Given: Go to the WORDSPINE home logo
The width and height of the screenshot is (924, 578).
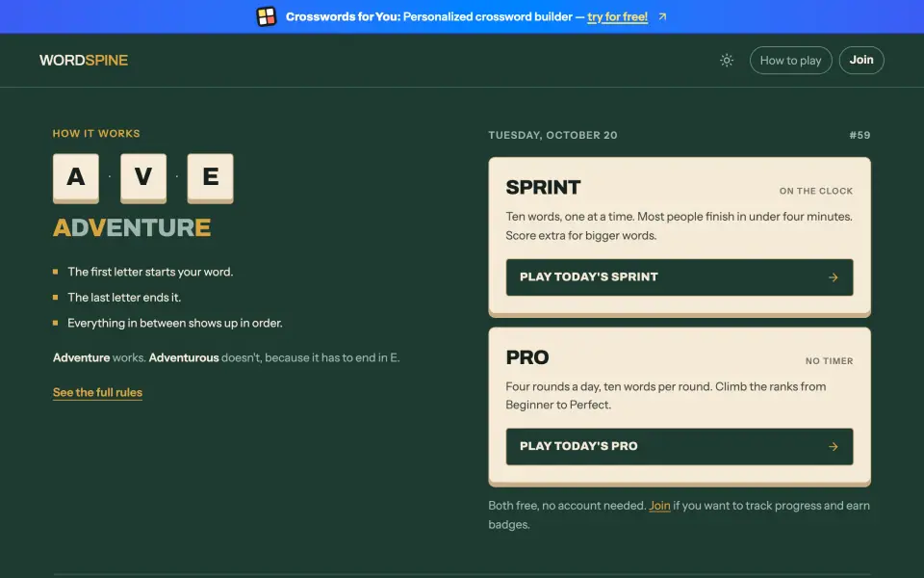Looking at the screenshot, I should pyautogui.click(x=84, y=60).
